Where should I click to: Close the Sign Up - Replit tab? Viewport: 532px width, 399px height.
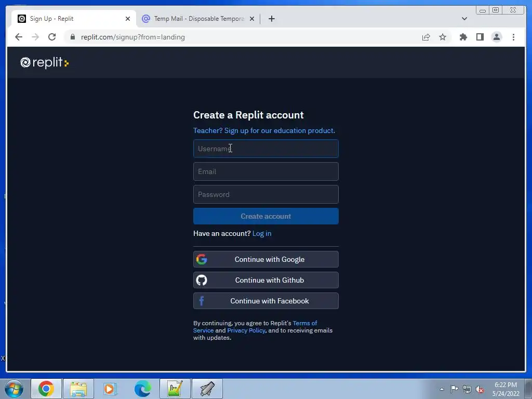[x=128, y=19]
